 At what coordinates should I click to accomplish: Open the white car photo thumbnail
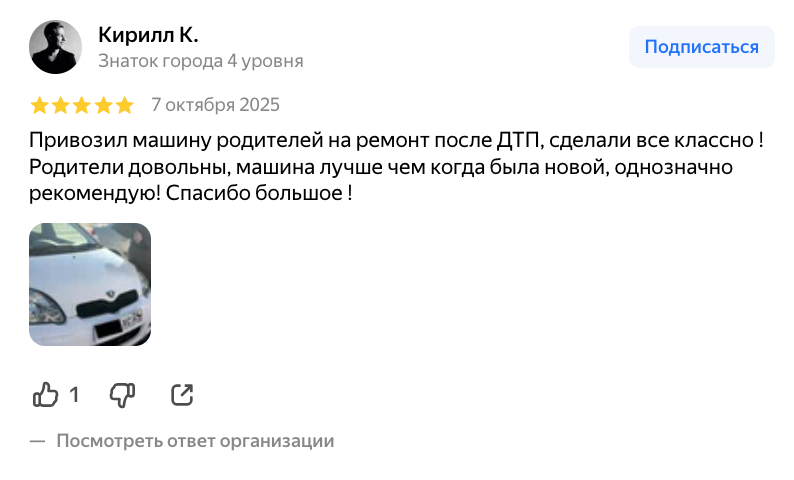(x=90, y=285)
